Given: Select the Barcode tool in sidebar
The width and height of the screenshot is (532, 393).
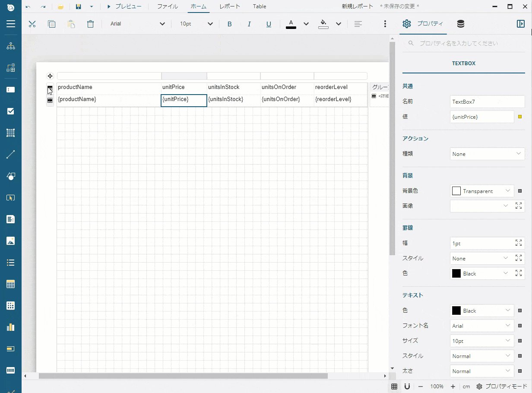Looking at the screenshot, I should point(11,371).
